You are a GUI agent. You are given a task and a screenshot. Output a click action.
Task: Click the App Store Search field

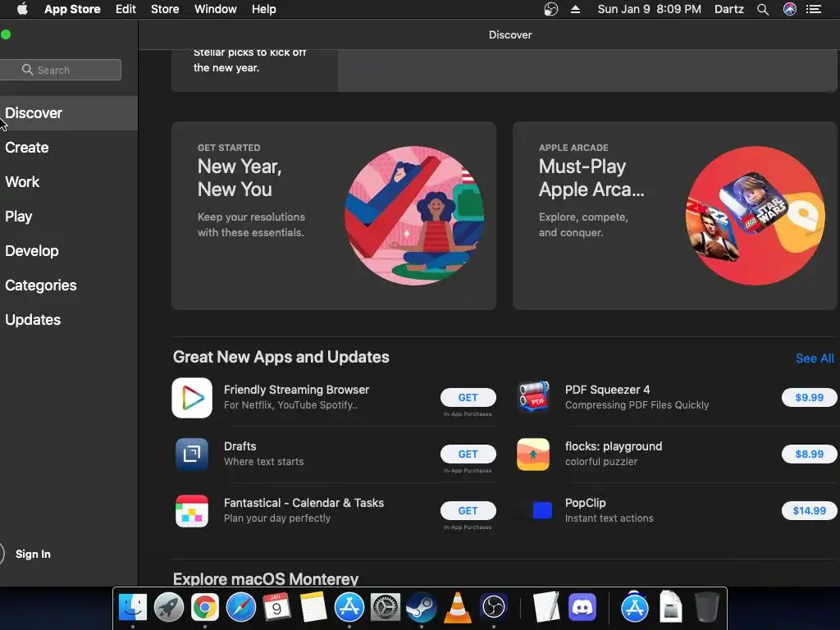(60, 70)
